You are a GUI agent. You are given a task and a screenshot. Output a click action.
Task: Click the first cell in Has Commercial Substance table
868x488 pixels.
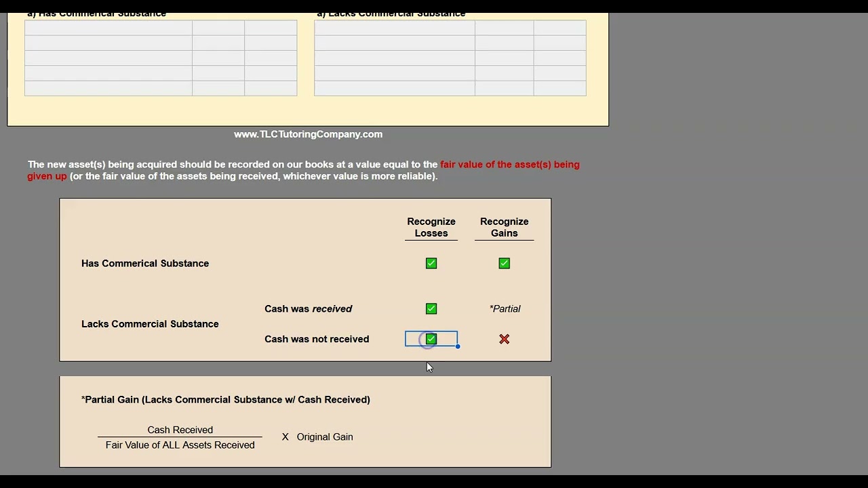click(x=108, y=28)
